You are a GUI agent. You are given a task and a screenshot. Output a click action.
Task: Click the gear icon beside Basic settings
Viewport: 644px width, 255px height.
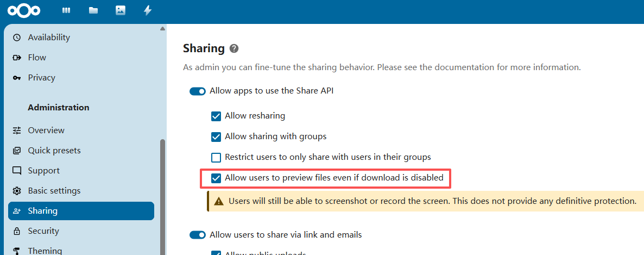[x=17, y=191]
